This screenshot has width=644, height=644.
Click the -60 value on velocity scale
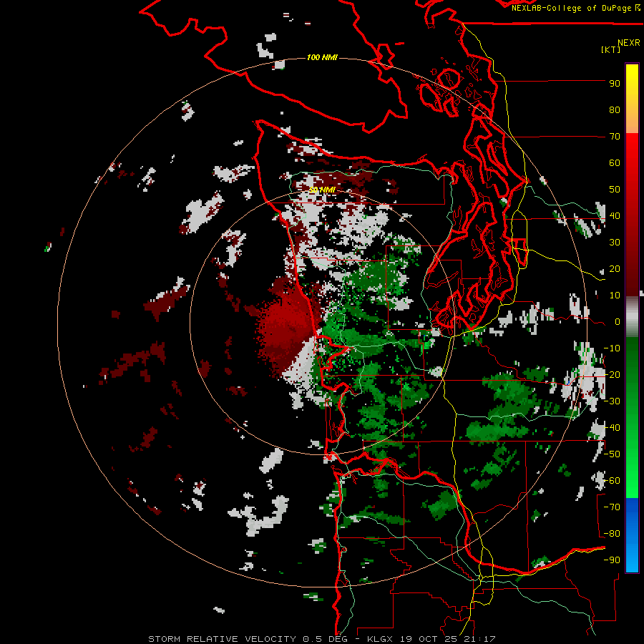pos(612,481)
